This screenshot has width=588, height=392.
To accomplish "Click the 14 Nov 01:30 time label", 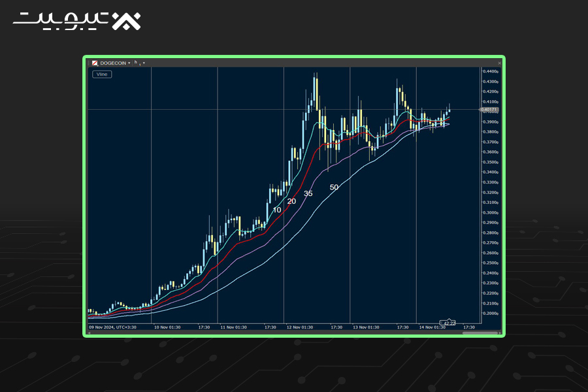I will pos(432,327).
